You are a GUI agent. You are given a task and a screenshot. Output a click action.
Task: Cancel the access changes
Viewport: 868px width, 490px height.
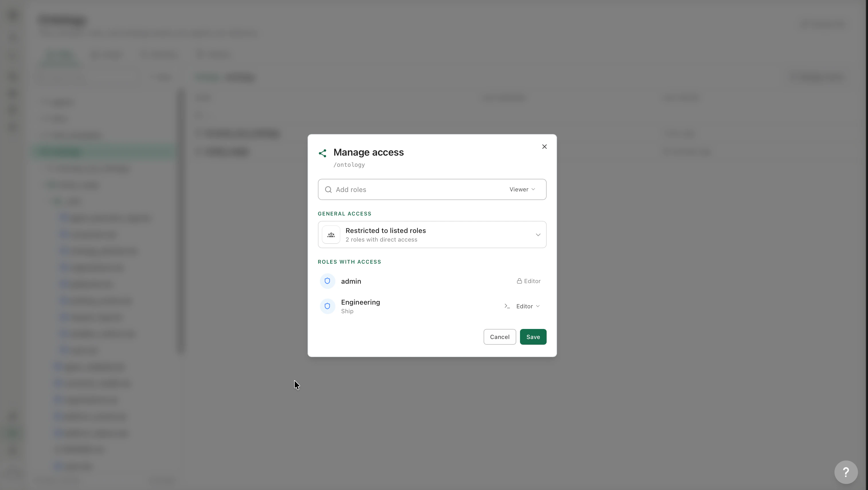coord(499,337)
